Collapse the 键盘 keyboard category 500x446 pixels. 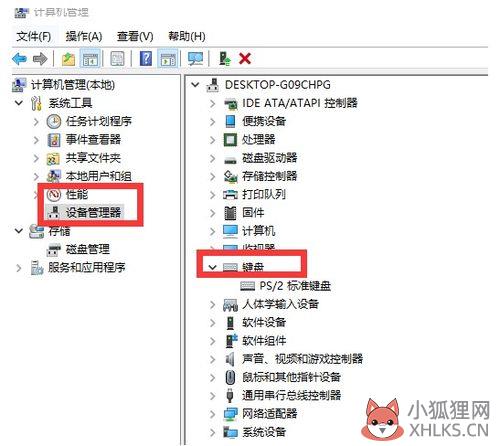212,267
